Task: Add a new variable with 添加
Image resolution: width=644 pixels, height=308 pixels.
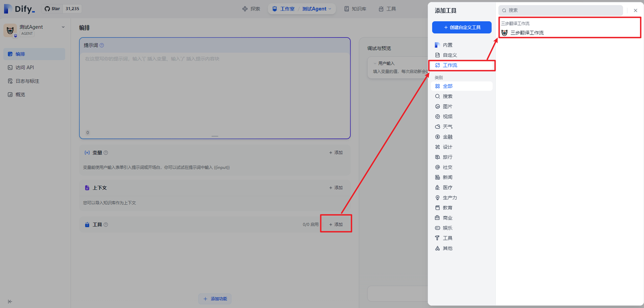Action: pos(336,152)
